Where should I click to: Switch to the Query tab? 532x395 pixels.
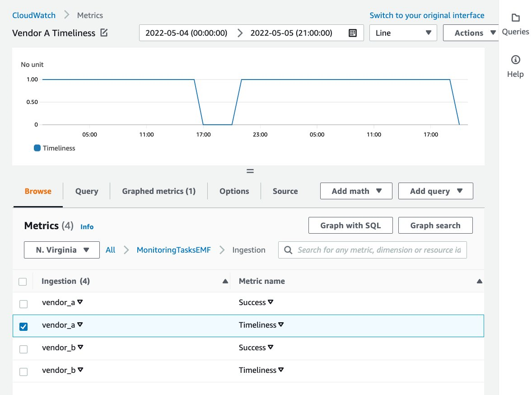click(x=86, y=191)
